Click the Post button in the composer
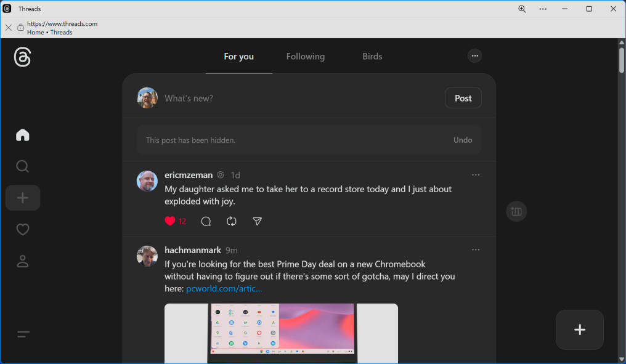The width and height of the screenshot is (626, 364). [463, 98]
